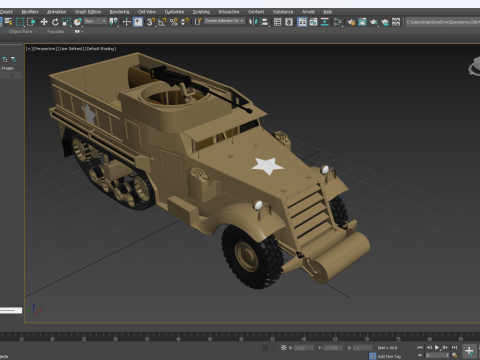480x360 pixels.
Task: Open Schematic View icon
Action: [x=325, y=22]
